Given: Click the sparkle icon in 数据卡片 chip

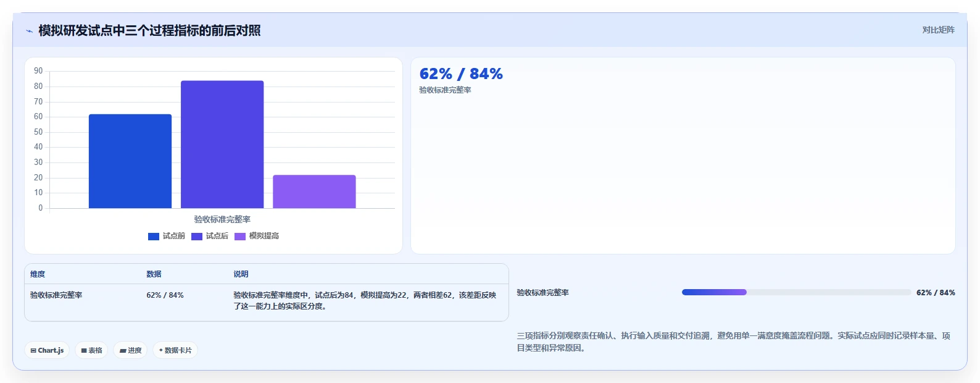Looking at the screenshot, I should 161,350.
